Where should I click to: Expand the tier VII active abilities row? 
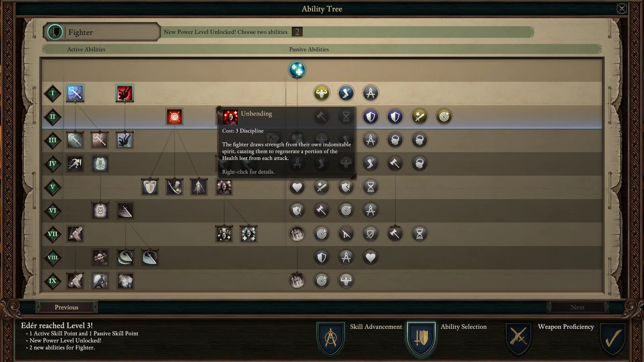pos(53,234)
